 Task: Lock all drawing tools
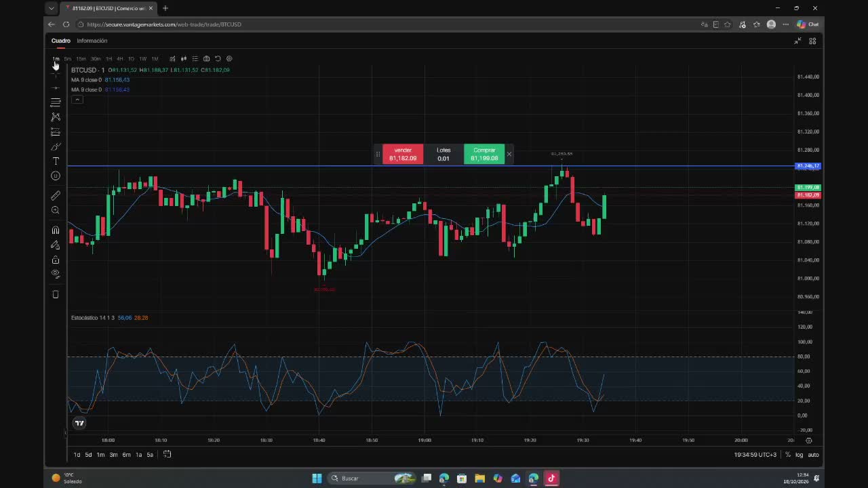pyautogui.click(x=56, y=260)
